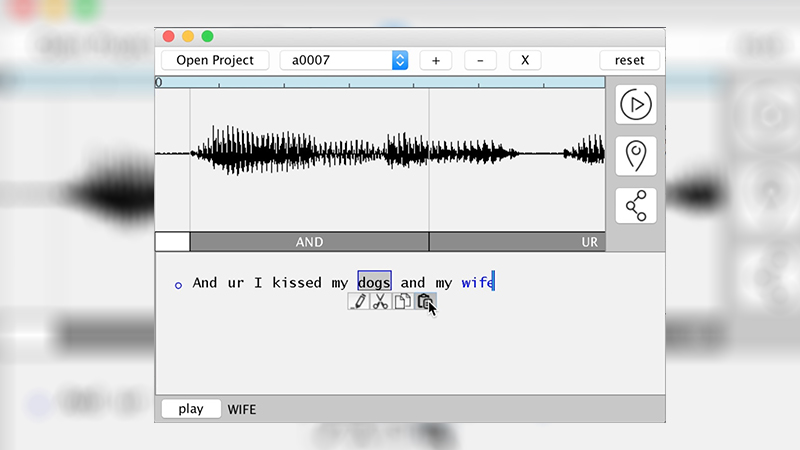Click the X button in toolbar
This screenshot has height=450, width=800.
[x=525, y=60]
